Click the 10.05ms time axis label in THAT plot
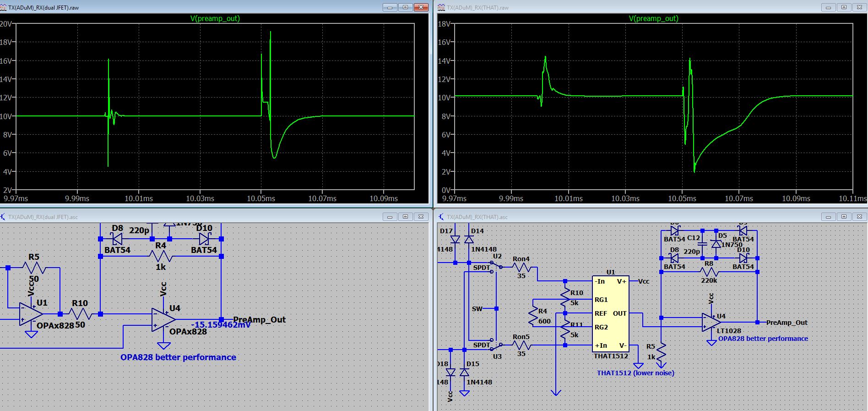Screen dimensions: 868x411 coord(682,199)
